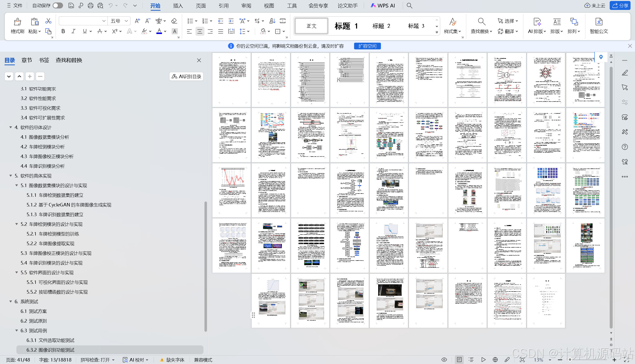Click the AI识别目录 button
Screen dimensions: 635x364
[x=186, y=76]
